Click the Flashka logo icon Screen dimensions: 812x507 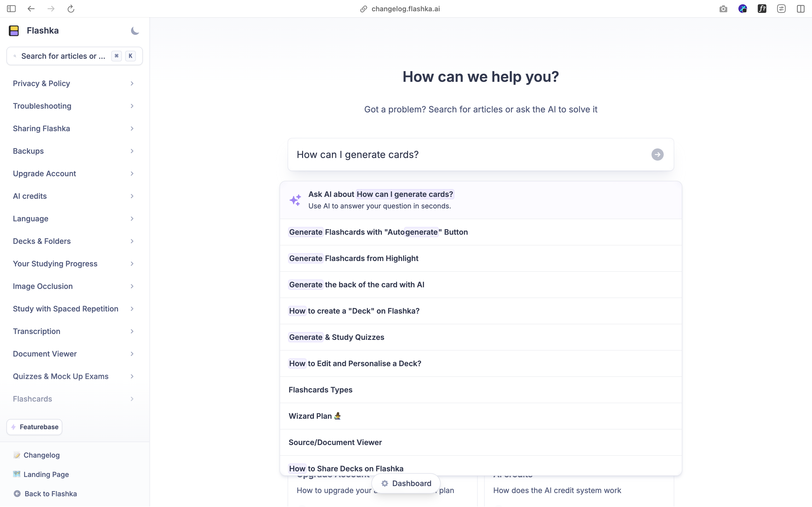tap(14, 31)
